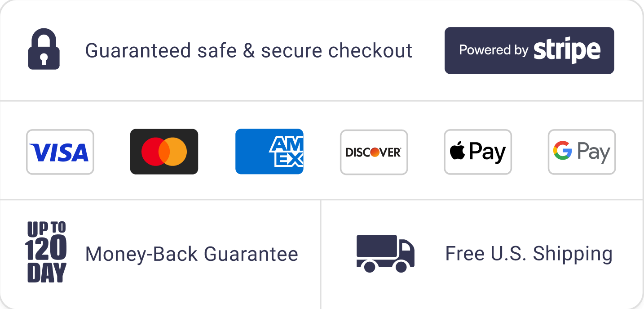This screenshot has width=644, height=309.
Task: Choose the Mastercard payment icon
Action: pos(164,152)
